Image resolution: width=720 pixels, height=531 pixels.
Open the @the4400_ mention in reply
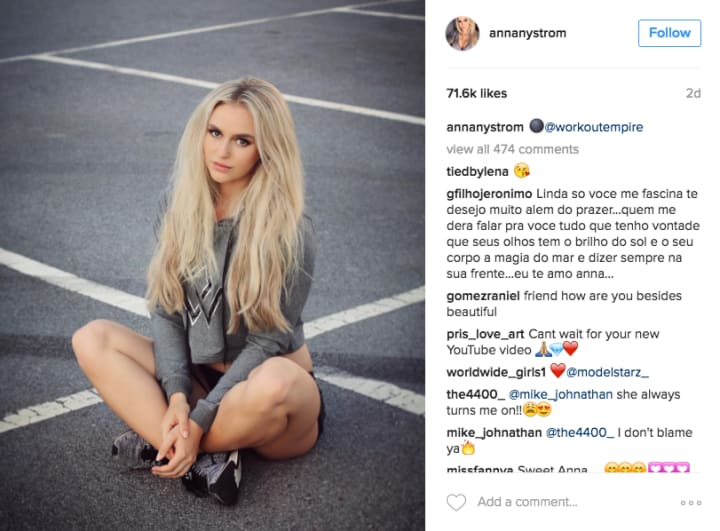(x=579, y=432)
